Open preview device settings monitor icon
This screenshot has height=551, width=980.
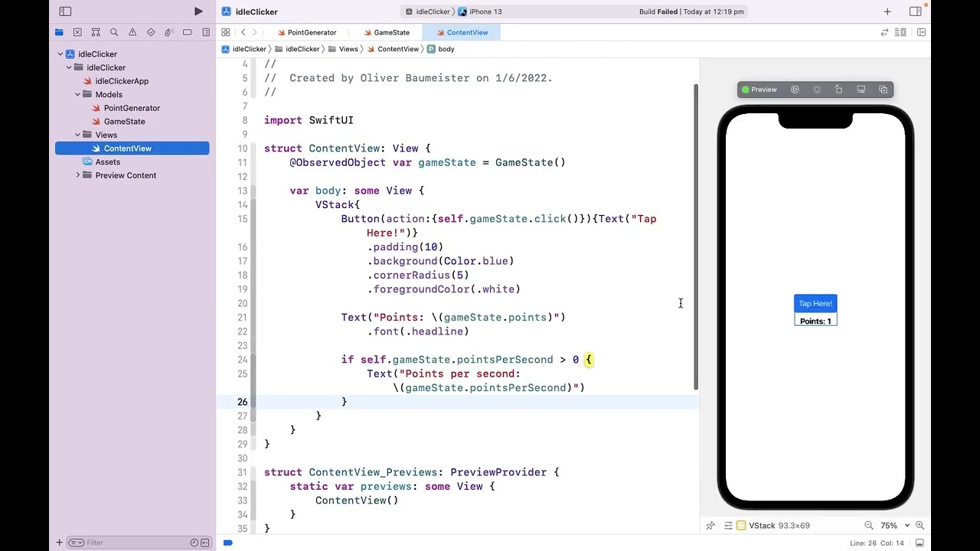(861, 90)
